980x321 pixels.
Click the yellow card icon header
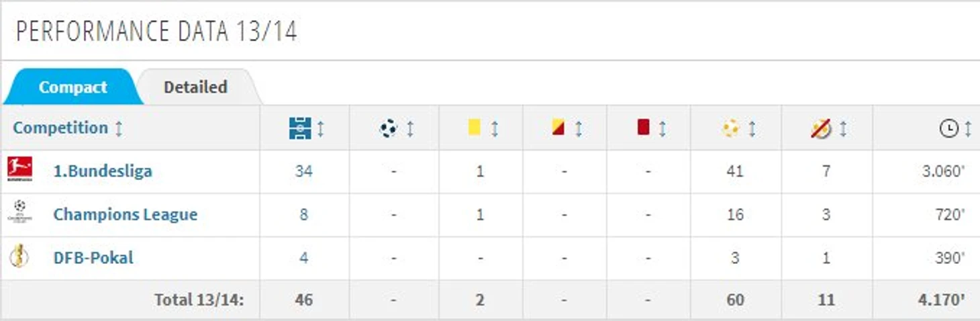(475, 127)
